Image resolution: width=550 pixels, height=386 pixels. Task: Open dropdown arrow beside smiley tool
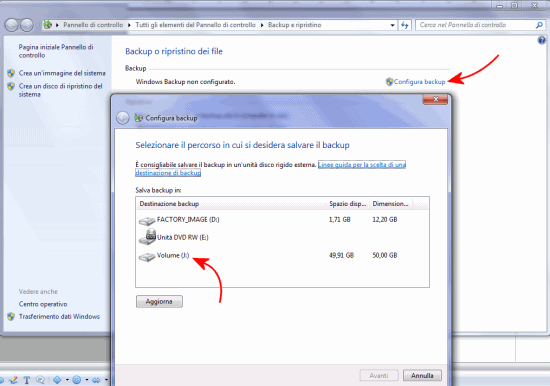[86, 380]
